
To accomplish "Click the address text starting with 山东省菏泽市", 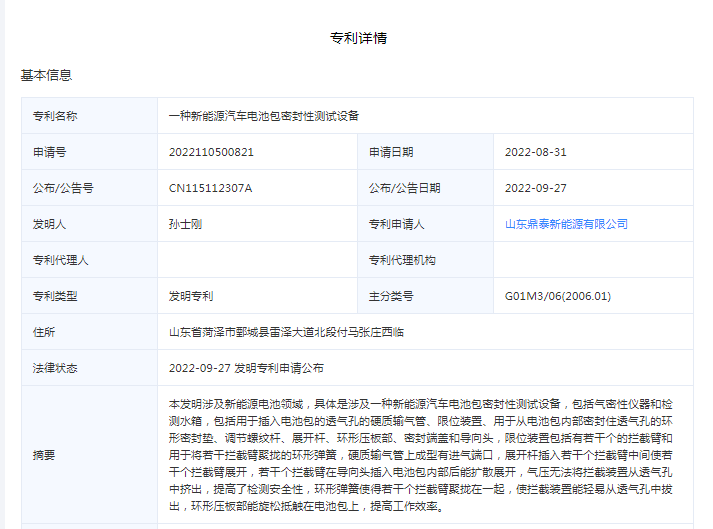I will click(286, 332).
